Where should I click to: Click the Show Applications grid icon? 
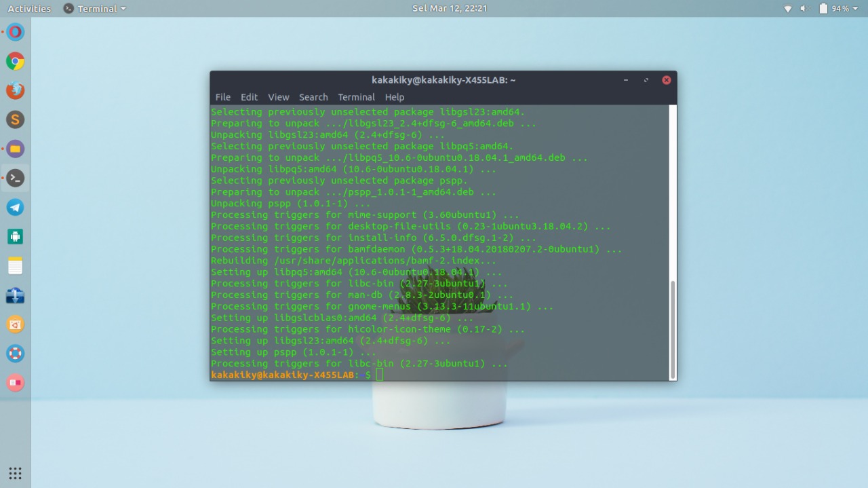(15, 472)
